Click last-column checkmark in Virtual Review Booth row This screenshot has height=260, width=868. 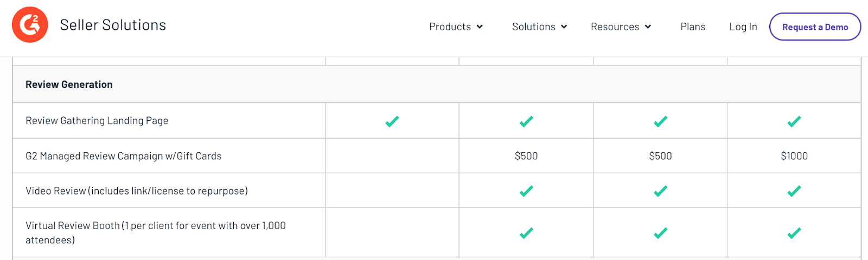(x=794, y=233)
